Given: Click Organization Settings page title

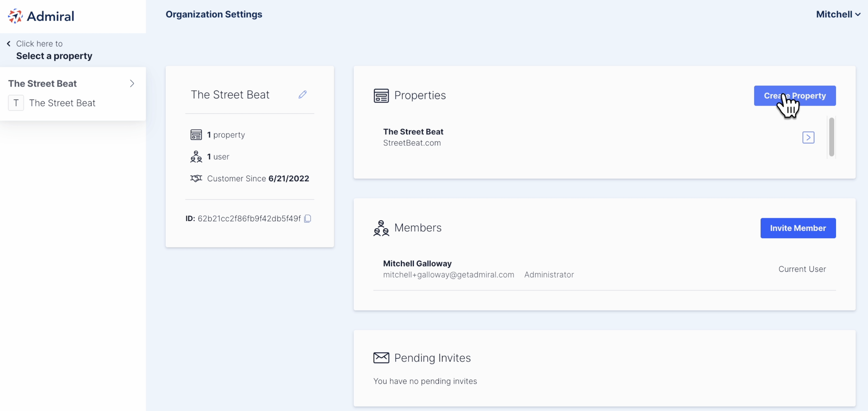Looking at the screenshot, I should (x=214, y=14).
